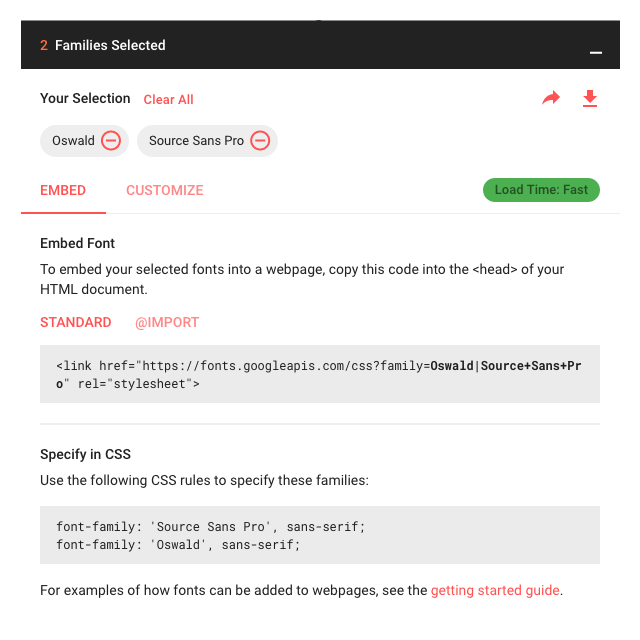The width and height of the screenshot is (640, 640).
Task: Remove Oswald using its minus icon
Action: [112, 141]
